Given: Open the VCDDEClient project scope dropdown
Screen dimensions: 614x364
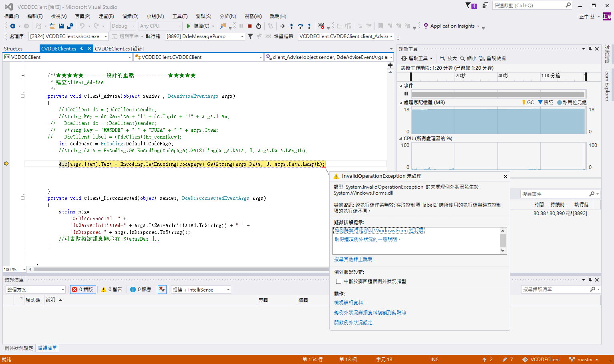Looking at the screenshot, I should click(68, 57).
